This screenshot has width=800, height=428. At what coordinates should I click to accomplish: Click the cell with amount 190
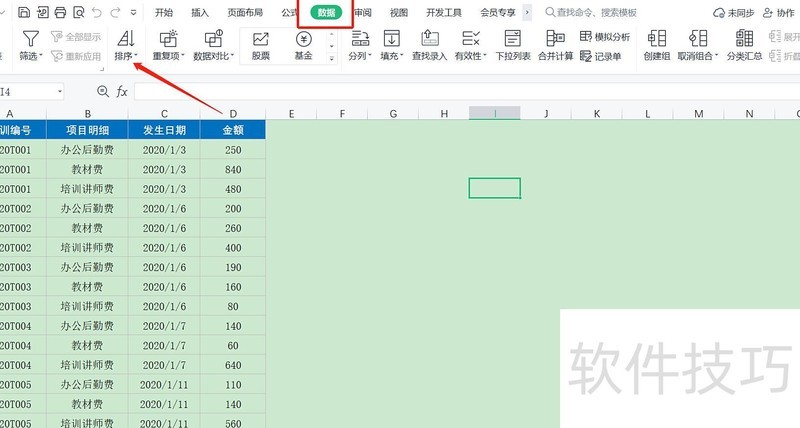click(x=233, y=267)
